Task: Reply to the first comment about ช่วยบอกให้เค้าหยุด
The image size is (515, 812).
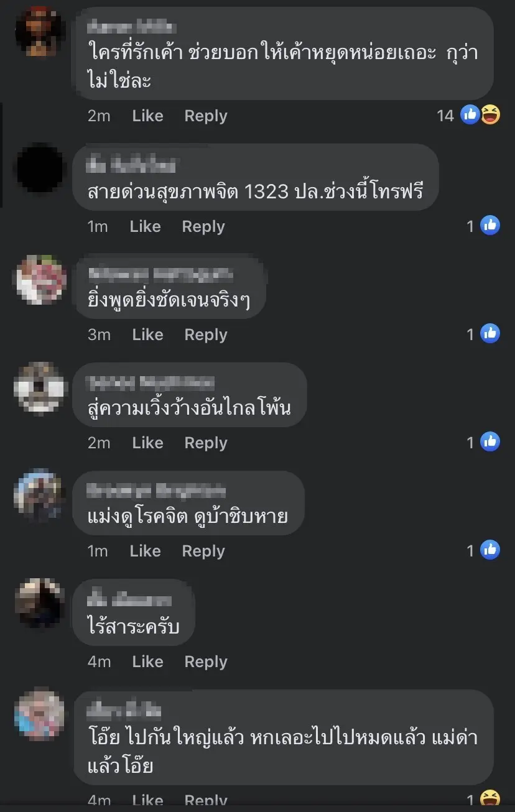Action: pos(206,116)
